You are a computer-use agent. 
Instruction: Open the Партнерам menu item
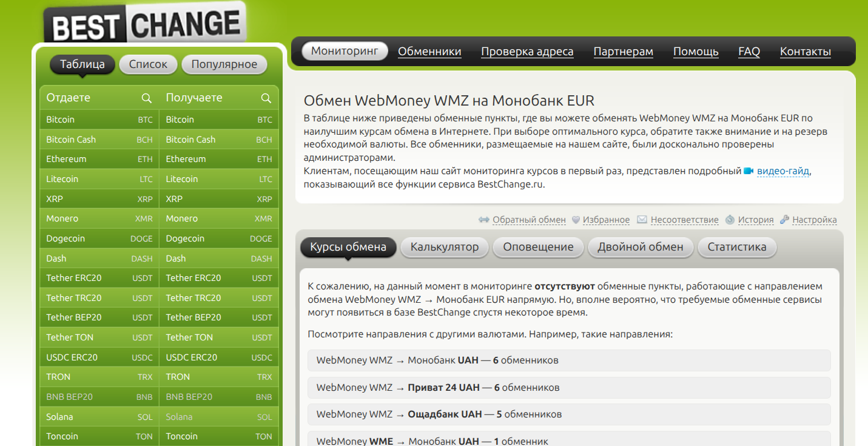[x=624, y=52]
